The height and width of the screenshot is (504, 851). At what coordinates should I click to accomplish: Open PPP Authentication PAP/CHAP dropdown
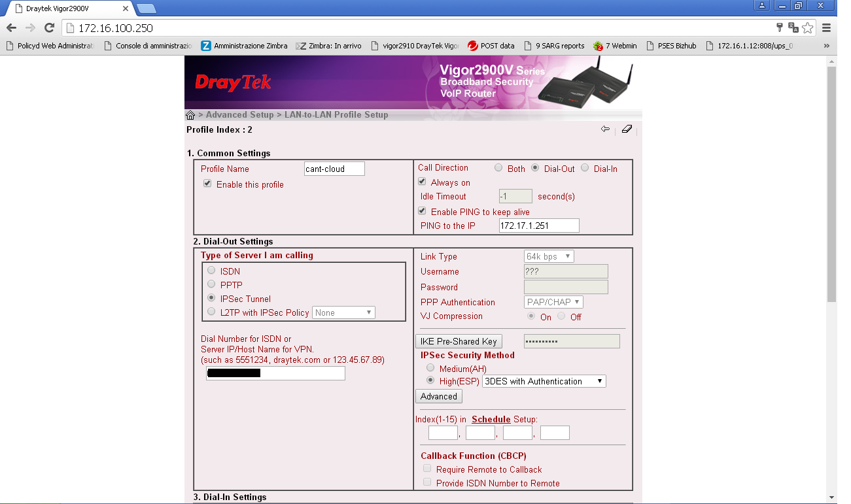point(553,302)
